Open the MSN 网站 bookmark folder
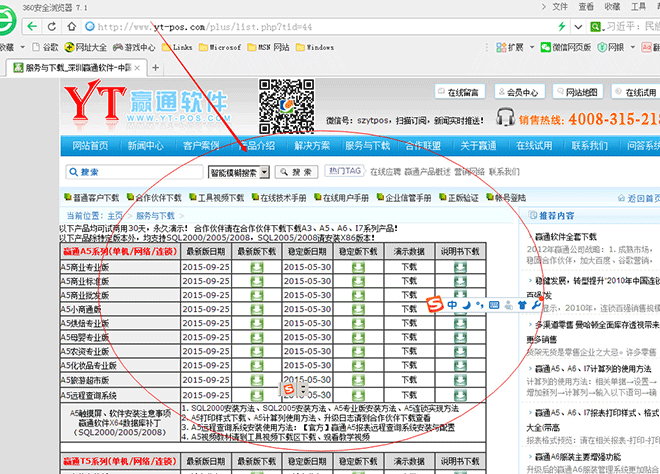The height and width of the screenshot is (474, 660). tap(269, 47)
